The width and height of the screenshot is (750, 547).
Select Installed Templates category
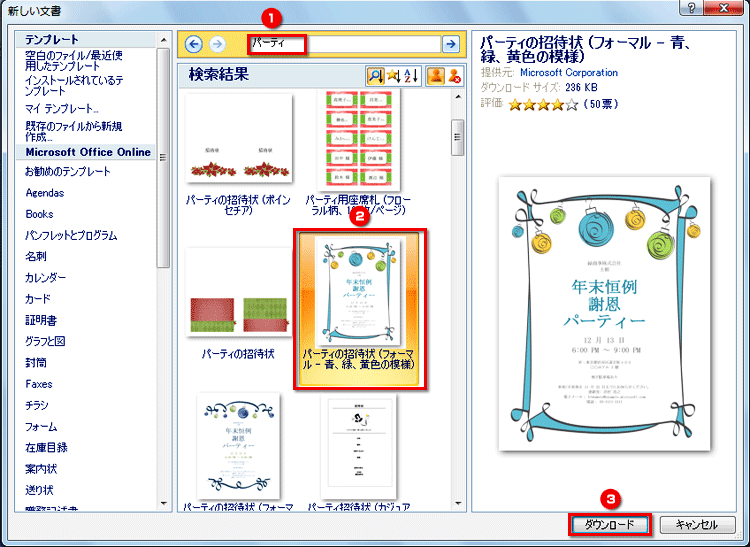(74, 86)
